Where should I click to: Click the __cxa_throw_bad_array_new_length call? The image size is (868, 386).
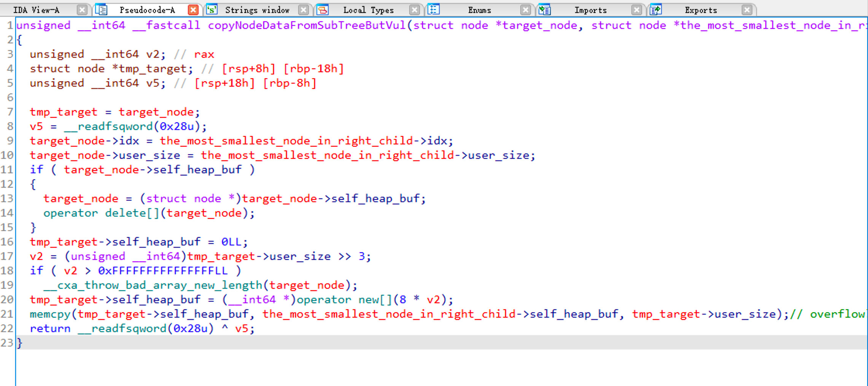[153, 285]
